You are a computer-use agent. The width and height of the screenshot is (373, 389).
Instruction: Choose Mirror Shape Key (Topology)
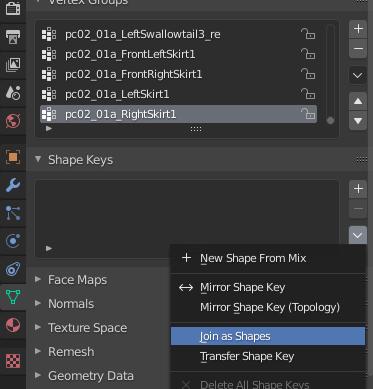268,307
